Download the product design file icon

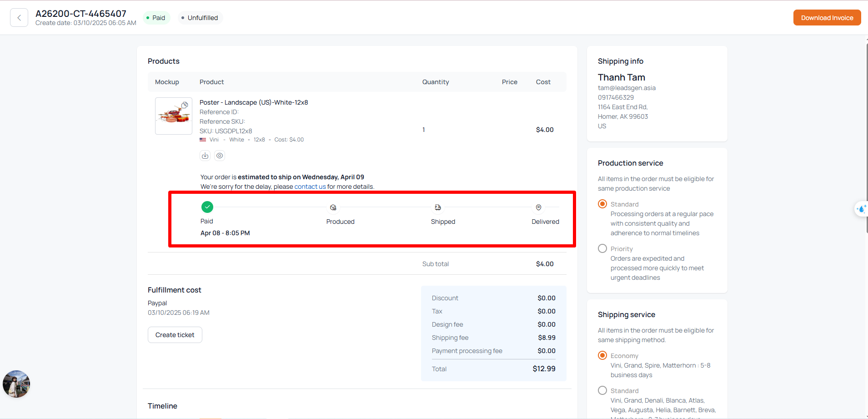coord(205,156)
